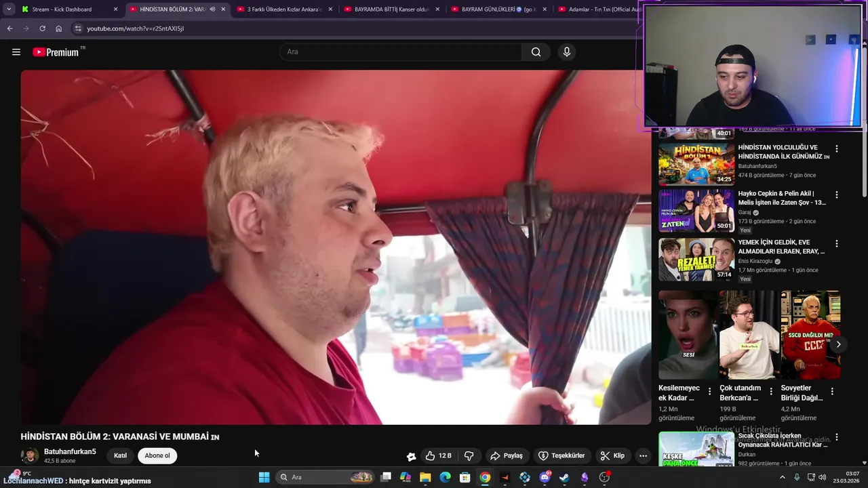Click the address bar URL youtube.com/watch

click(x=135, y=28)
